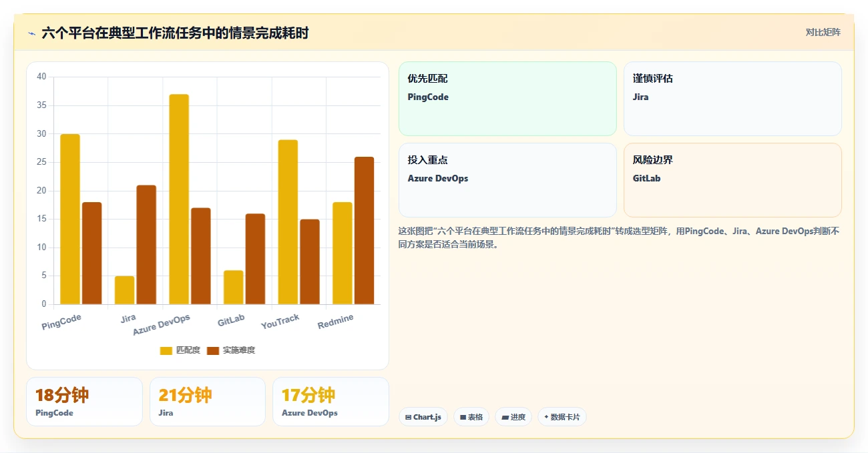Click the GitLab x-axis label
868x453 pixels.
pos(231,321)
